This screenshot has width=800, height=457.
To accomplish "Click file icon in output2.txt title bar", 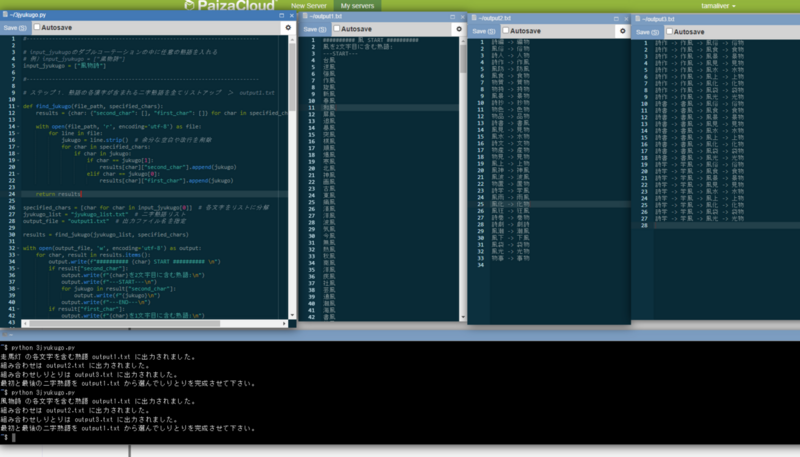I will click(x=474, y=18).
